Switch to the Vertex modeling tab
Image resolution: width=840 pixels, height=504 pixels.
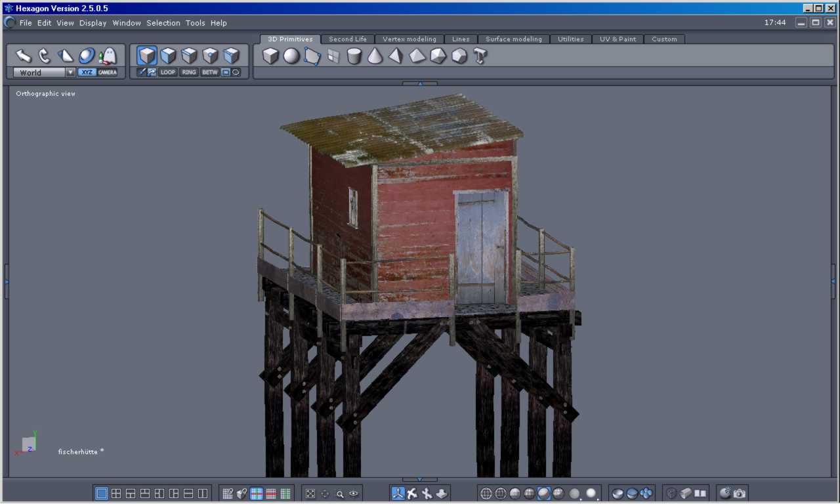coord(409,39)
